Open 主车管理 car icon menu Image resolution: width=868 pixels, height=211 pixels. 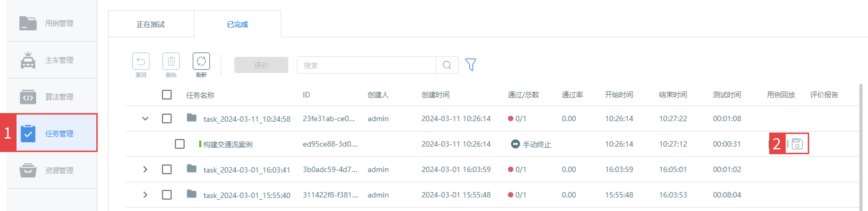coord(52,60)
